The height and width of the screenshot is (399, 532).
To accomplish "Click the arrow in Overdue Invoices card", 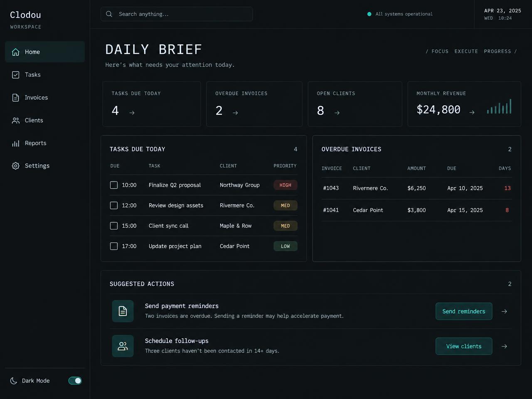I will pos(235,113).
